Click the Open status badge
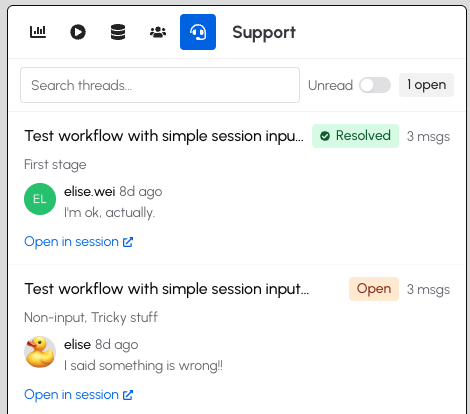Viewport: 470px width, 414px height. pyautogui.click(x=374, y=289)
